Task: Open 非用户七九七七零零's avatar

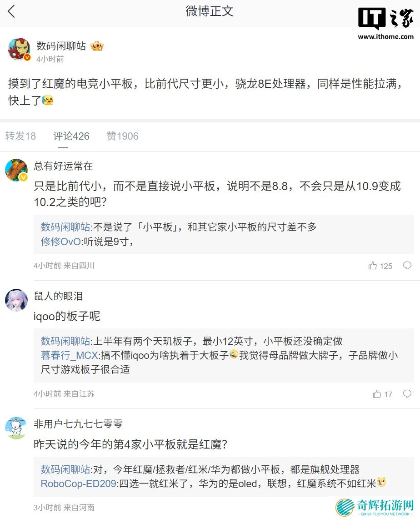Action: click(16, 428)
